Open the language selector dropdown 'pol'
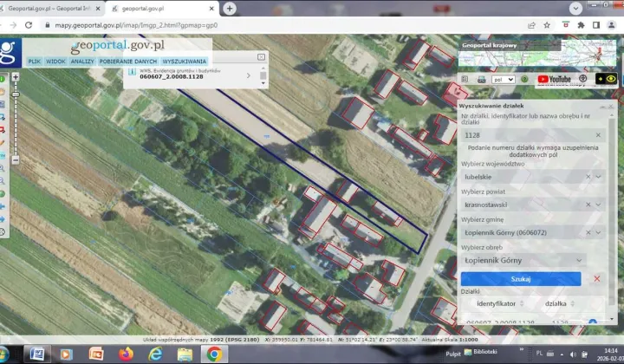Viewport: 624px width, 364px height. point(503,79)
